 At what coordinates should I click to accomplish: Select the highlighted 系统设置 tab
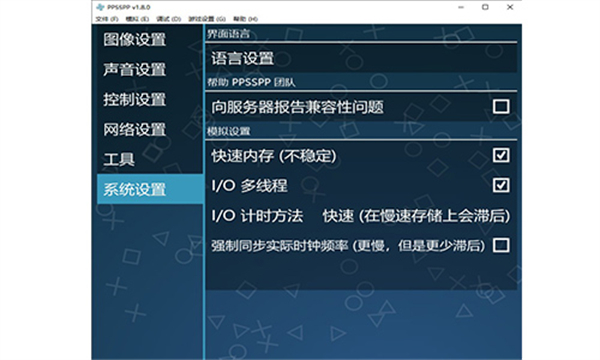point(150,189)
